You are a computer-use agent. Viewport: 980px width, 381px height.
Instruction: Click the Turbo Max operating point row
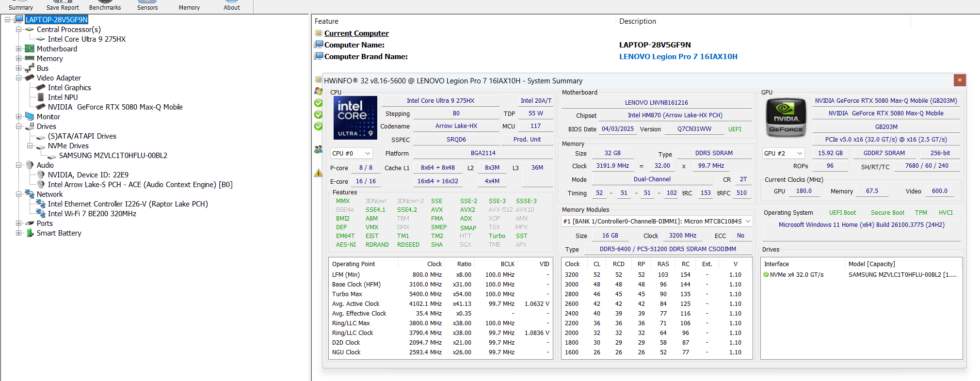[440, 294]
